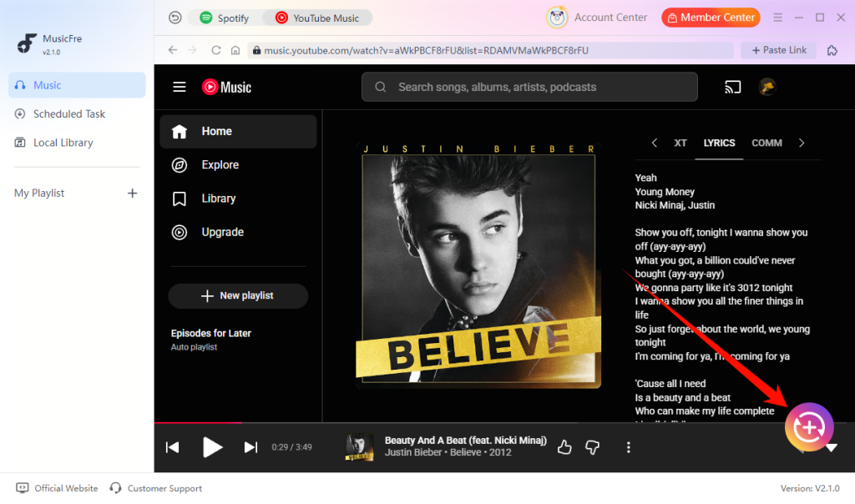Click the MusicFre app logo

pos(26,43)
